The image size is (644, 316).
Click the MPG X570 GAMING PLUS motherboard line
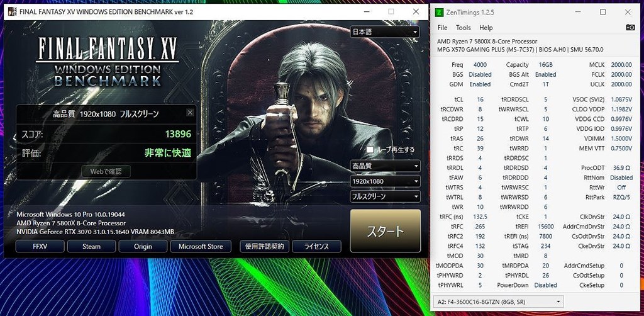click(x=520, y=50)
